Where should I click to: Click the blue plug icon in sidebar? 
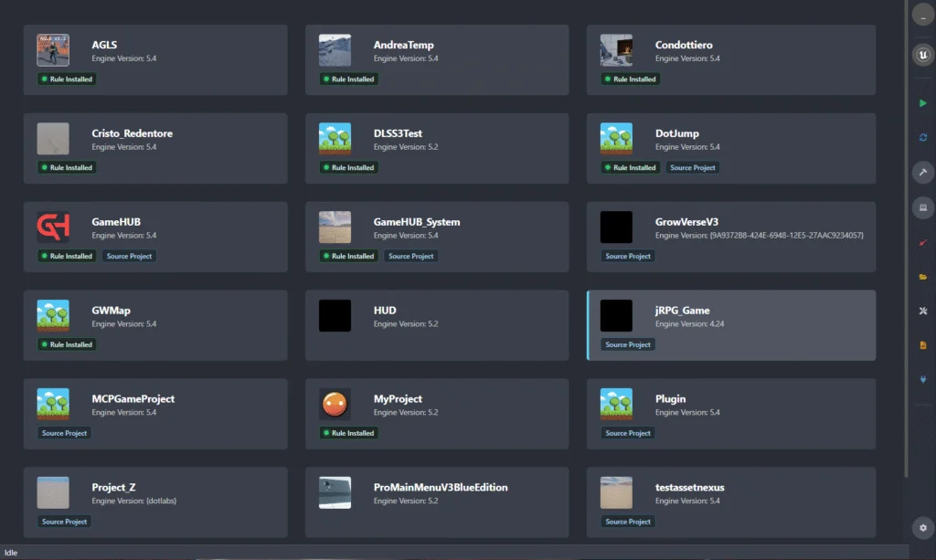(922, 379)
